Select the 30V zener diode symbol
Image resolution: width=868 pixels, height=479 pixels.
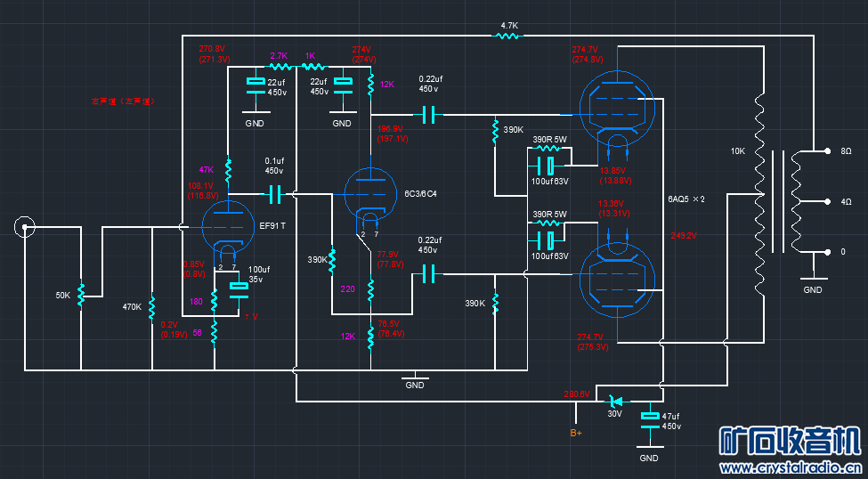pos(613,401)
